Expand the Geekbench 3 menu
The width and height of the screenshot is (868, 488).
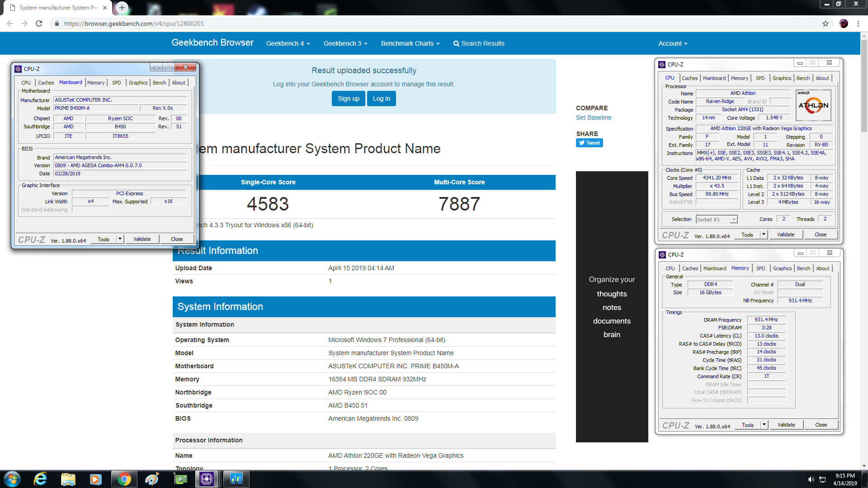coord(345,43)
